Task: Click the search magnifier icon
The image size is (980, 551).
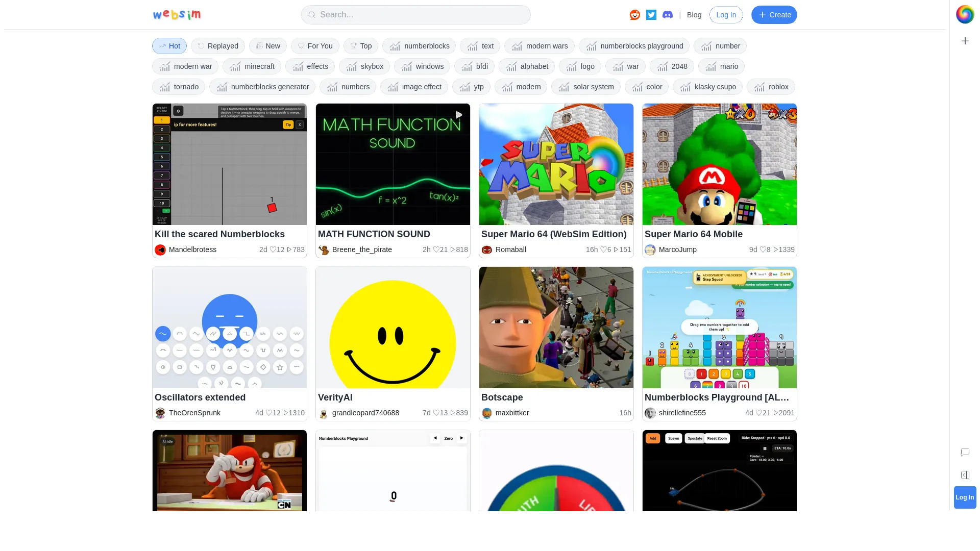Action: (311, 15)
